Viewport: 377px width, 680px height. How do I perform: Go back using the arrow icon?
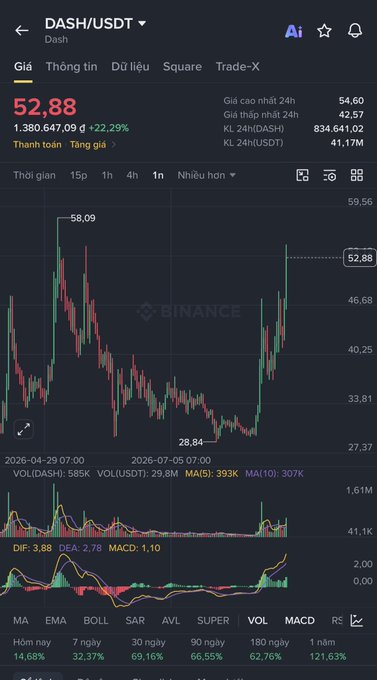click(x=22, y=30)
